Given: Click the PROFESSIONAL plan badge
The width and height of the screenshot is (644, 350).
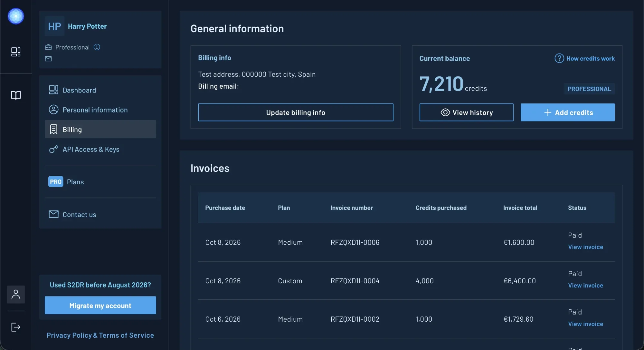Looking at the screenshot, I should pyautogui.click(x=589, y=89).
